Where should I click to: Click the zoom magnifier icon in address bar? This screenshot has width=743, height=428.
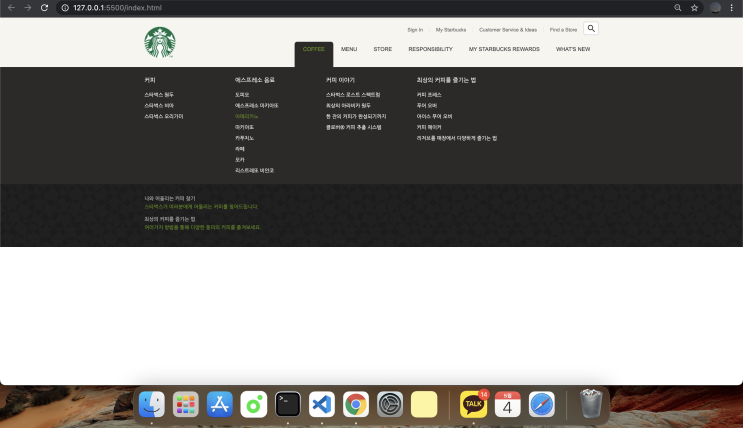(678, 8)
